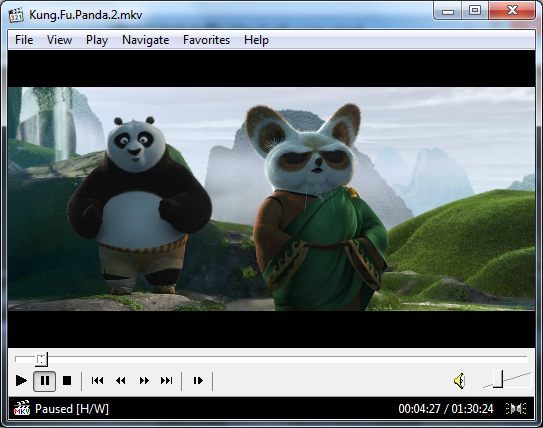
Task: Skip to the next chapter
Action: [167, 381]
